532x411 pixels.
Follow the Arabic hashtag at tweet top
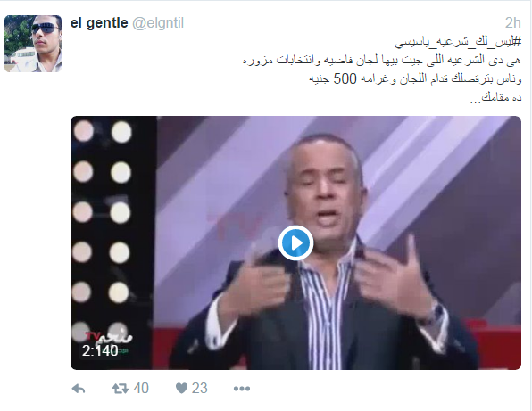(x=458, y=42)
